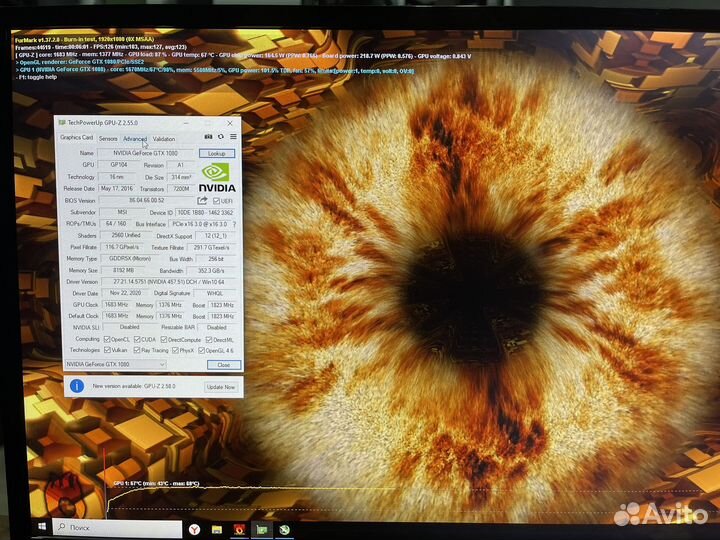Toggle the UEFI checkbox
The width and height of the screenshot is (720, 540).
tap(216, 201)
